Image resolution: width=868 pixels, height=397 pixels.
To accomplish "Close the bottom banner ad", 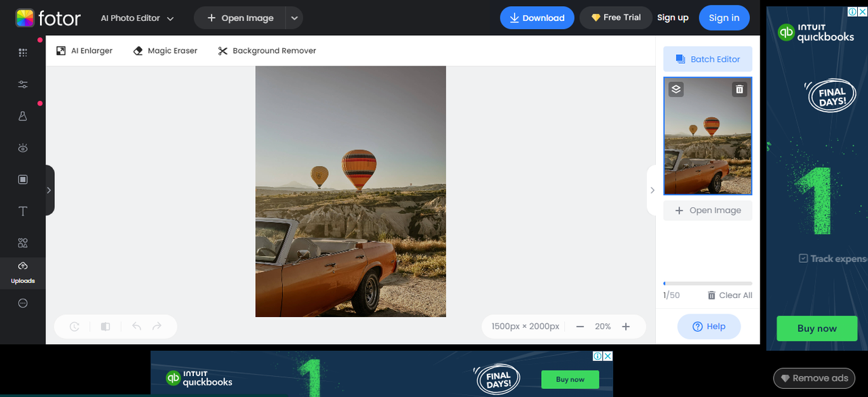I will [608, 356].
